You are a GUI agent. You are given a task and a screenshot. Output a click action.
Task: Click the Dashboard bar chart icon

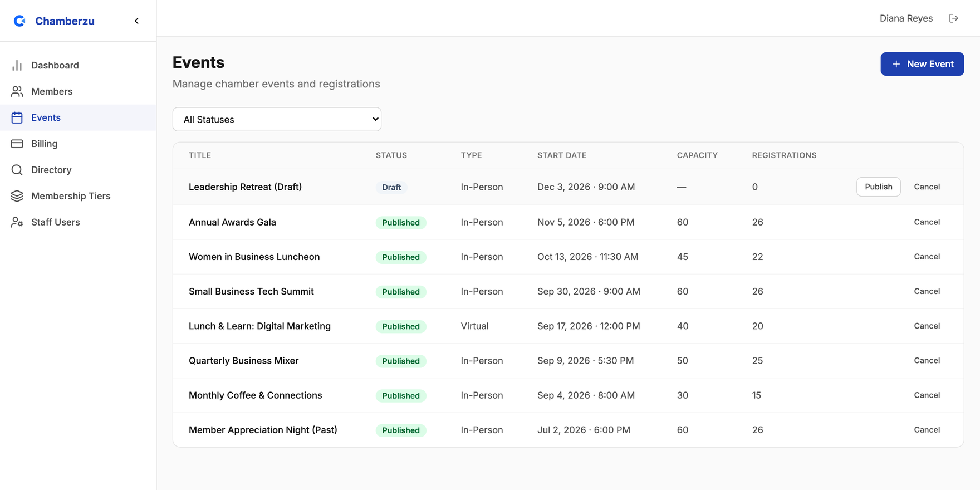[x=17, y=65]
